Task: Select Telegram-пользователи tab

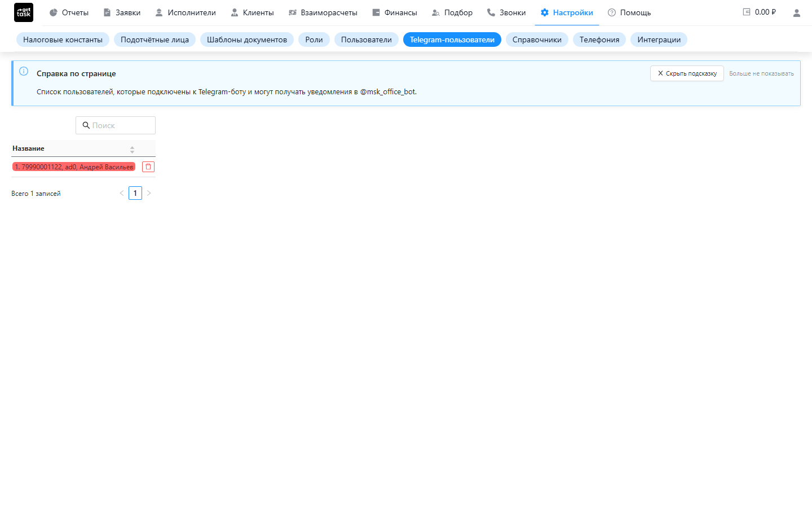Action: (452, 40)
